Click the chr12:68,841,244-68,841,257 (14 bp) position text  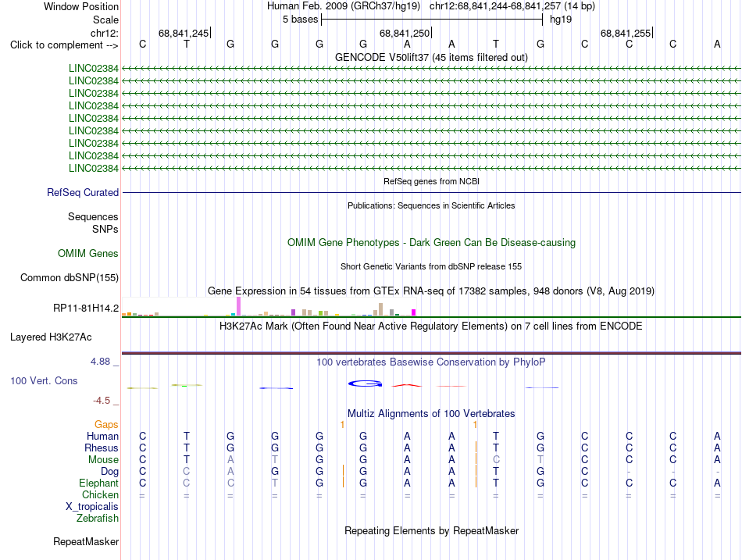tap(512, 6)
